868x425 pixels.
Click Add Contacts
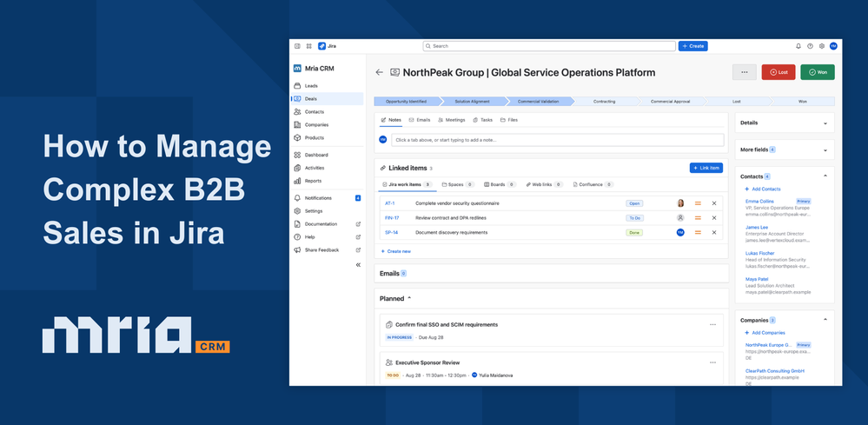coord(763,189)
